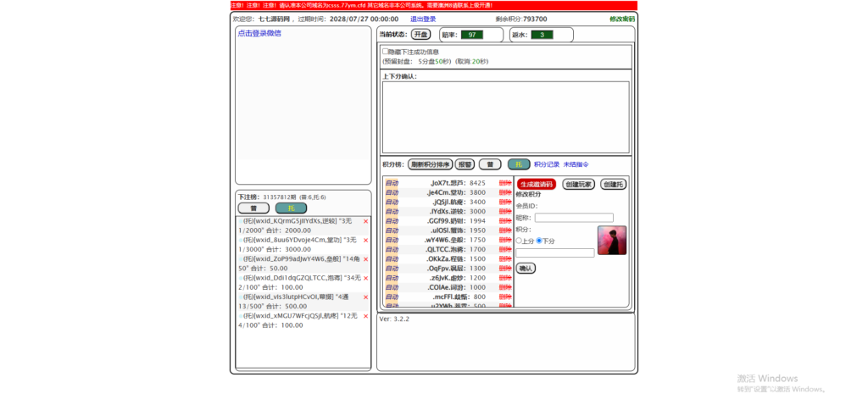Remove the wxid_vIs3Iu bet with red X
Viewport: 868px width, 416px height.
[x=365, y=297]
